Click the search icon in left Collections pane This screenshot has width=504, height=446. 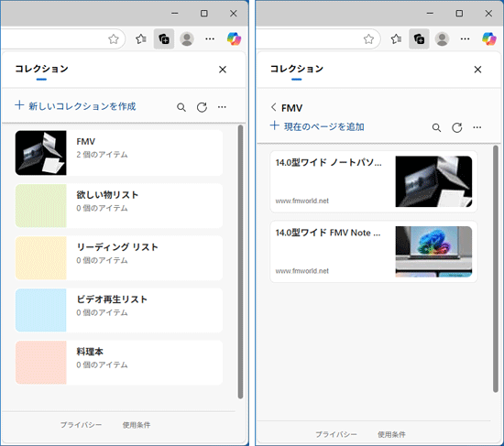tap(181, 107)
